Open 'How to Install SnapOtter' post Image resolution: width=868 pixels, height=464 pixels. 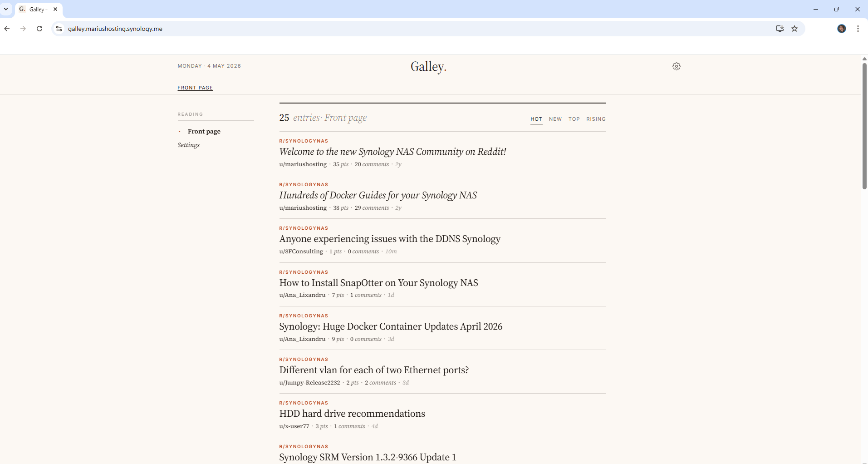coord(379,283)
